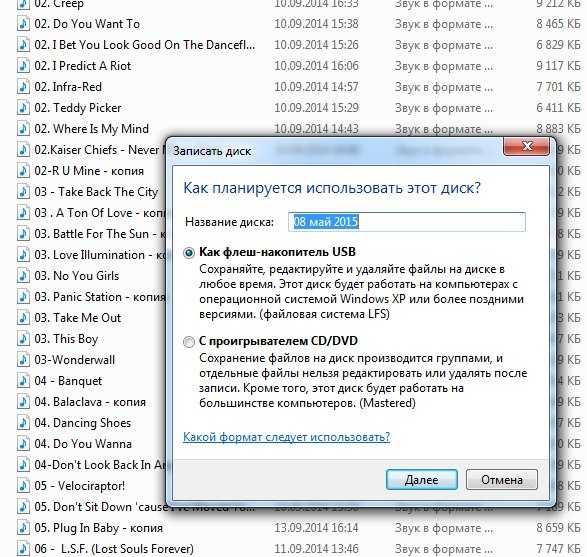
Task: Select the music file icon for 02. Teddy Picker
Action: click(x=23, y=108)
